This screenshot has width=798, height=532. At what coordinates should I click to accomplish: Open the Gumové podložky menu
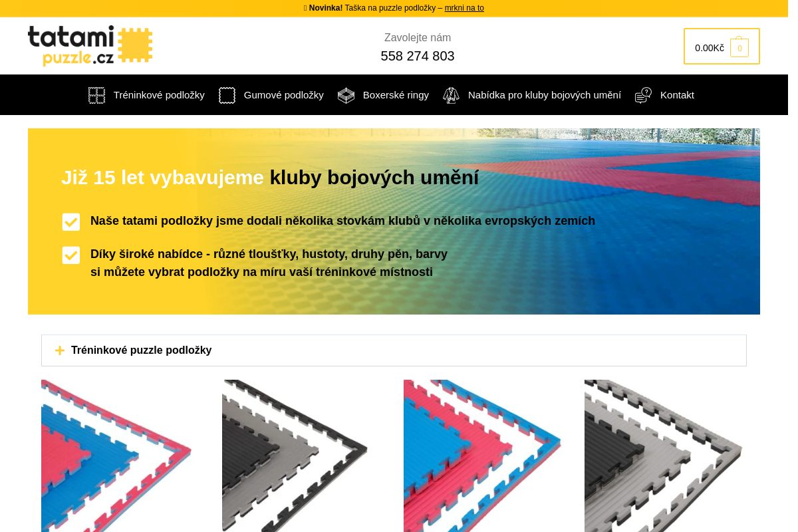click(284, 95)
